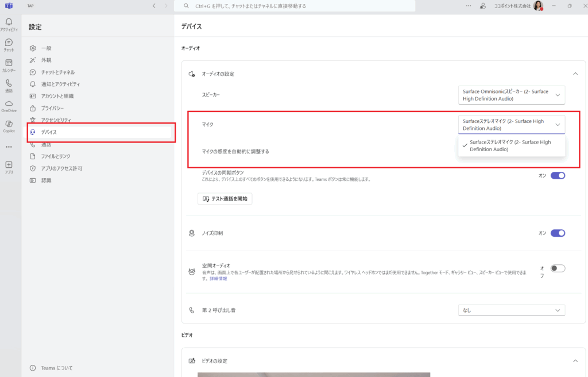Open the 第 2 呼び出し音 dropdown
Image resolution: width=588 pixels, height=377 pixels.
512,310
